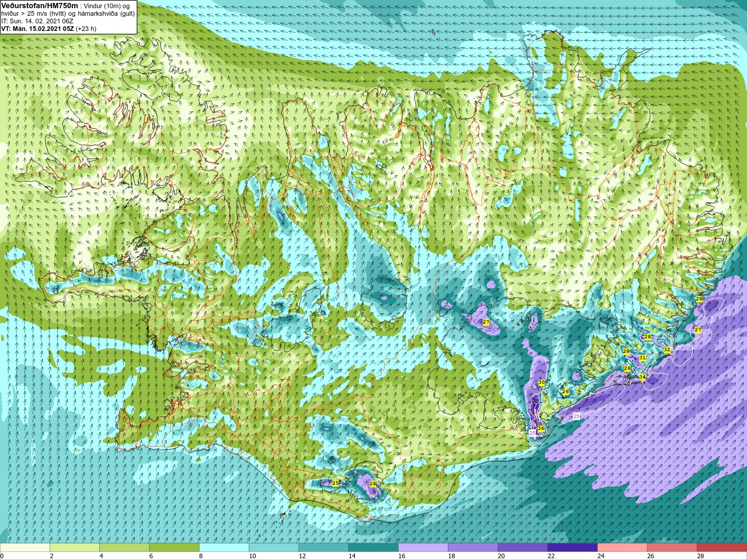Click the Veðurstofan/HM750m title text

tap(39, 5)
